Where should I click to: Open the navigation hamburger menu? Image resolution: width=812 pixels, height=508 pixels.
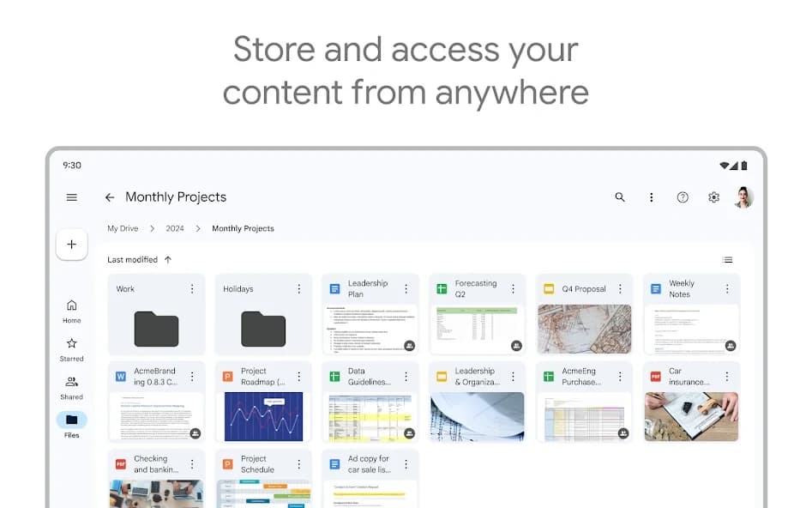pos(71,197)
